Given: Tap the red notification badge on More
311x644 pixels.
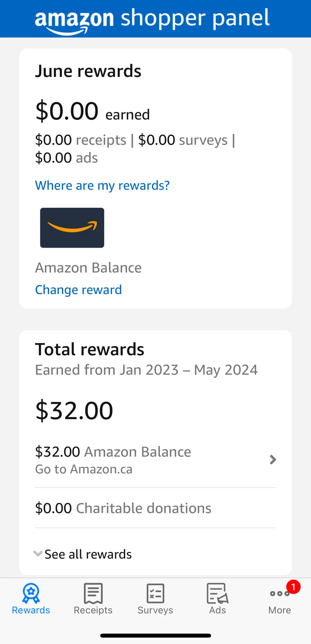Looking at the screenshot, I should [293, 587].
